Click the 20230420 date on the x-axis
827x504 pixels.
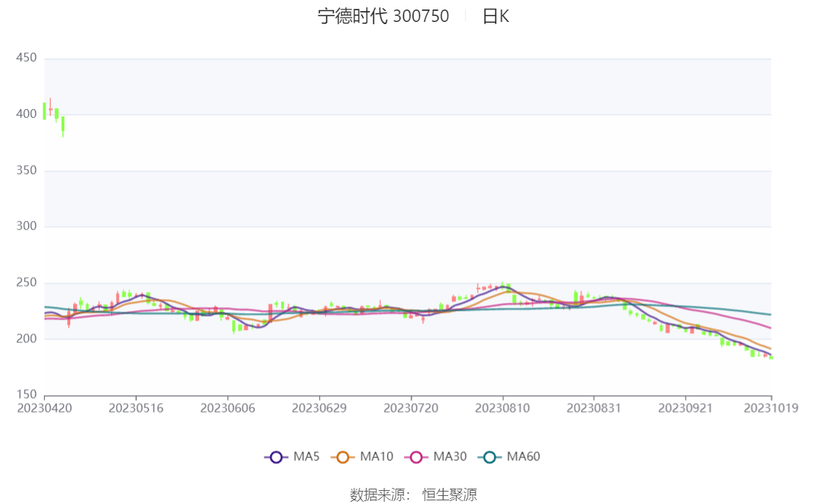(x=45, y=408)
